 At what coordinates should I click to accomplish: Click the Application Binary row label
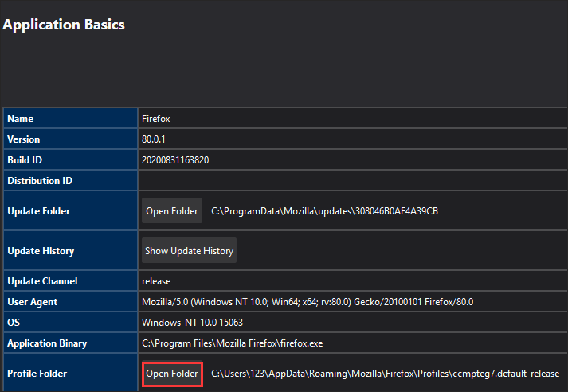pyautogui.click(x=47, y=343)
